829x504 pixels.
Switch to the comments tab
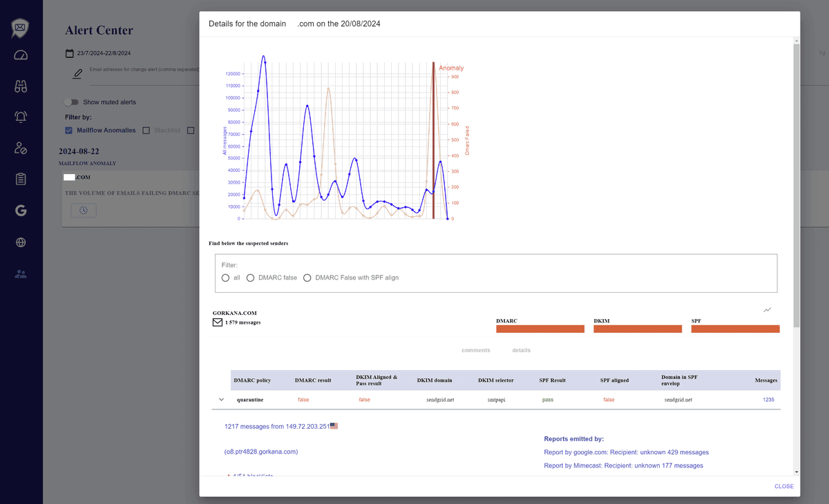point(476,350)
